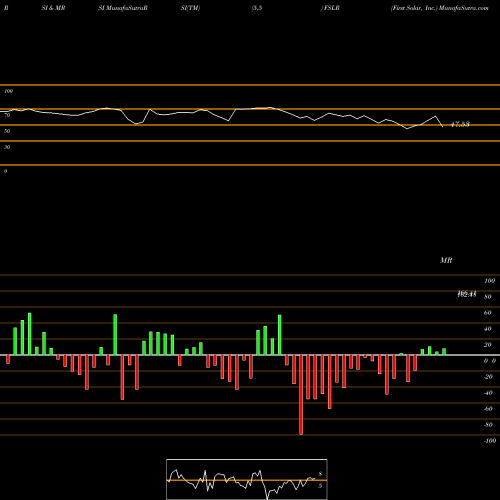Click the 50 level label on the RSI axis

7,131
